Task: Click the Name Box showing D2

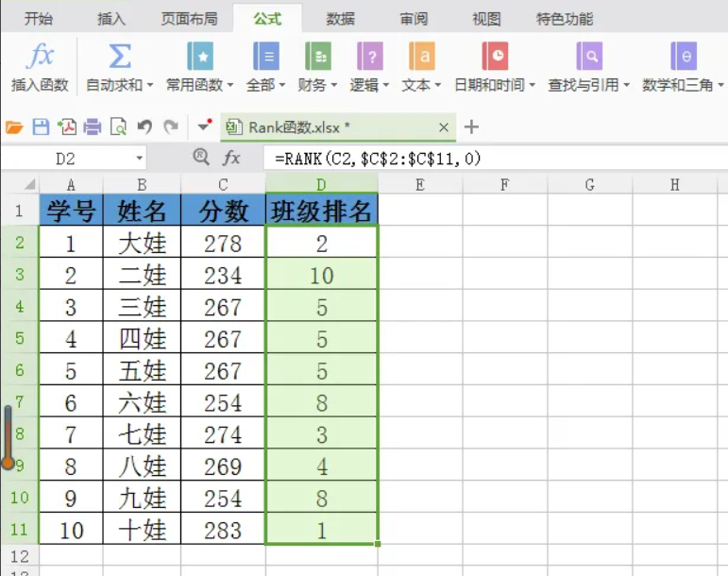Action: 65,159
